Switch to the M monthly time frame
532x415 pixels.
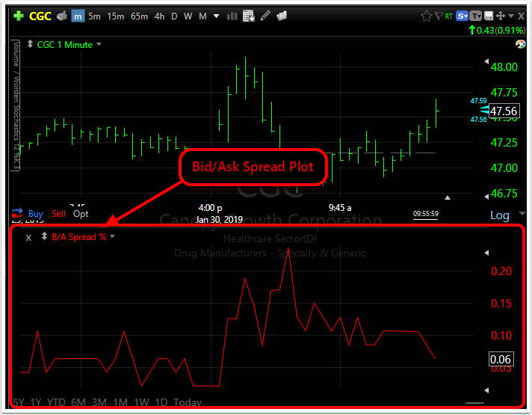[202, 16]
